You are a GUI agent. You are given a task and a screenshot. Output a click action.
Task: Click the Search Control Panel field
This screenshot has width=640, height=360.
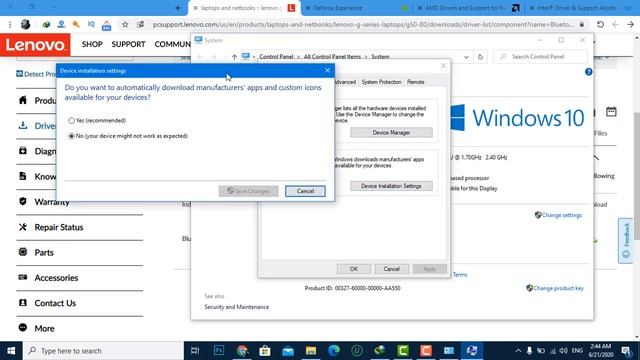[540, 57]
